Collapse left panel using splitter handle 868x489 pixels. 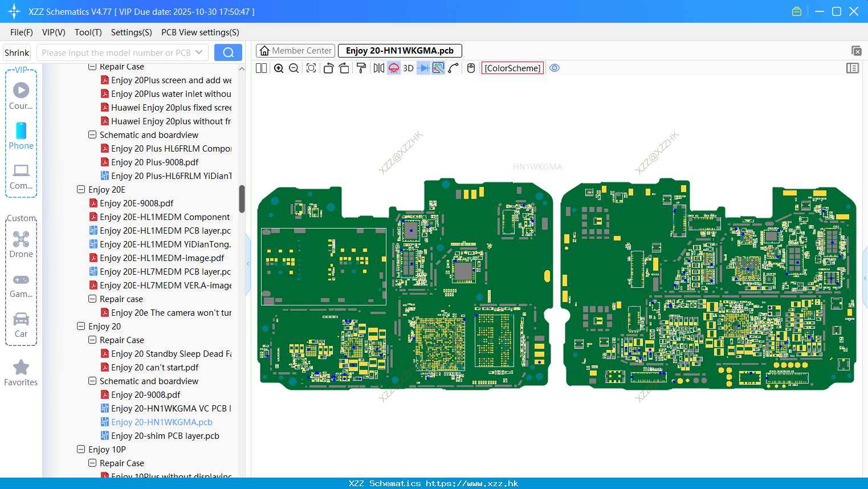click(248, 264)
